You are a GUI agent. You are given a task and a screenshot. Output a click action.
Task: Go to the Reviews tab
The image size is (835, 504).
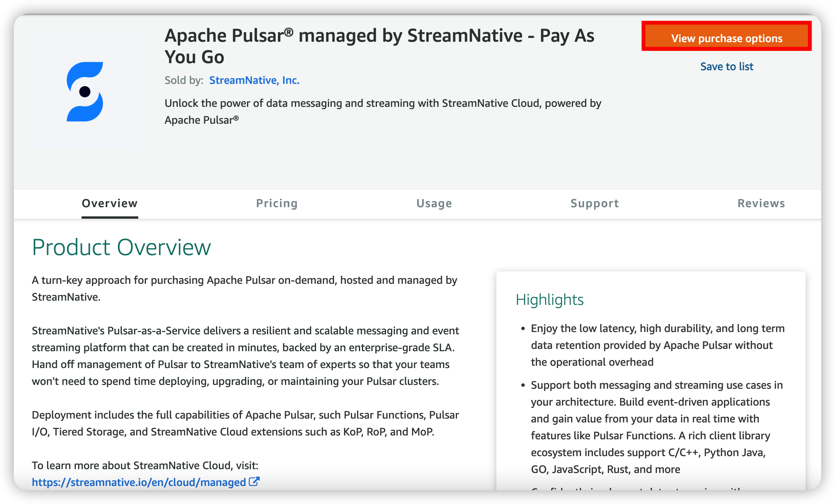click(x=761, y=203)
